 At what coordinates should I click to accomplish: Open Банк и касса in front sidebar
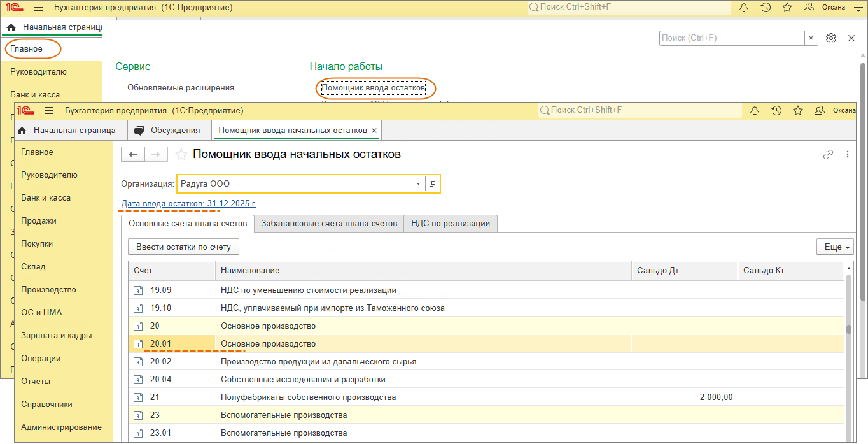tap(45, 198)
